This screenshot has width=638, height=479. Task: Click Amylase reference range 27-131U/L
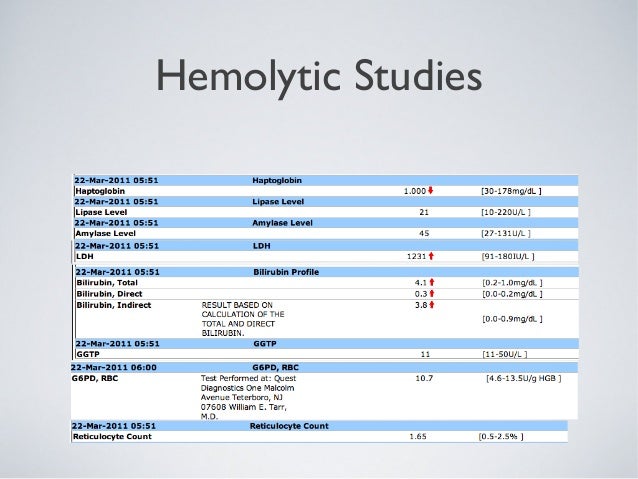pyautogui.click(x=506, y=233)
